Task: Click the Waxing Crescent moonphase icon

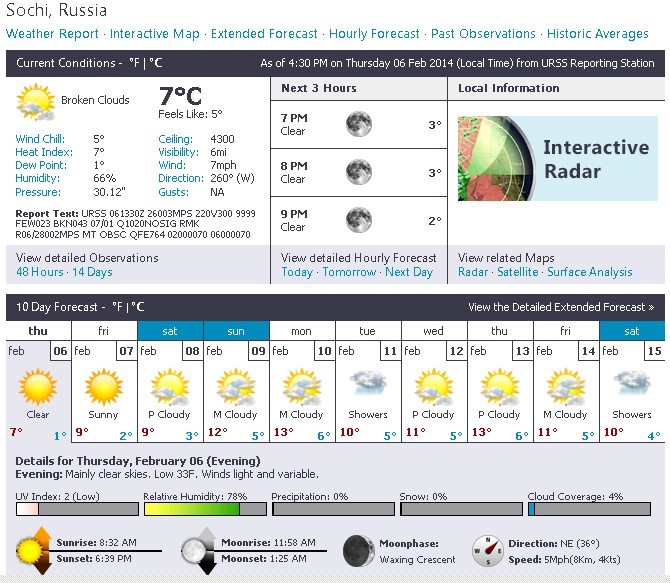Action: click(x=358, y=549)
